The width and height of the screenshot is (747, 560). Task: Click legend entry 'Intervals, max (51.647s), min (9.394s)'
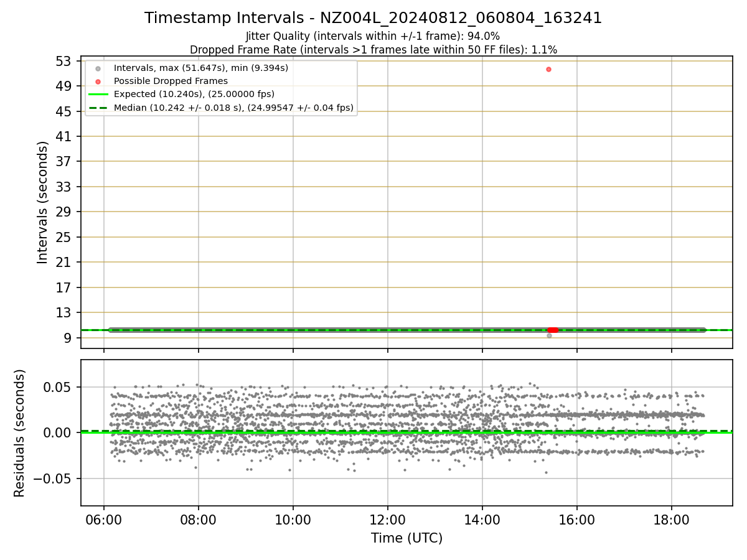201,68
